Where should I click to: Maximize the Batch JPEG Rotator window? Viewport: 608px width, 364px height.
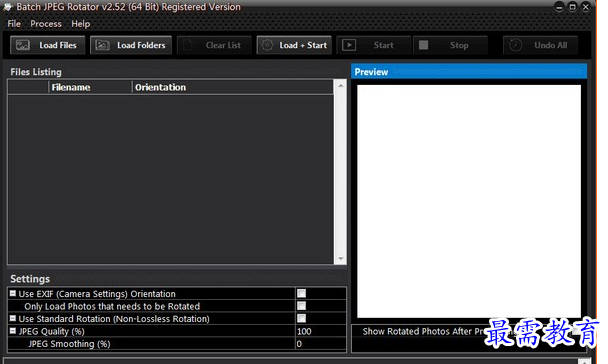click(572, 7)
